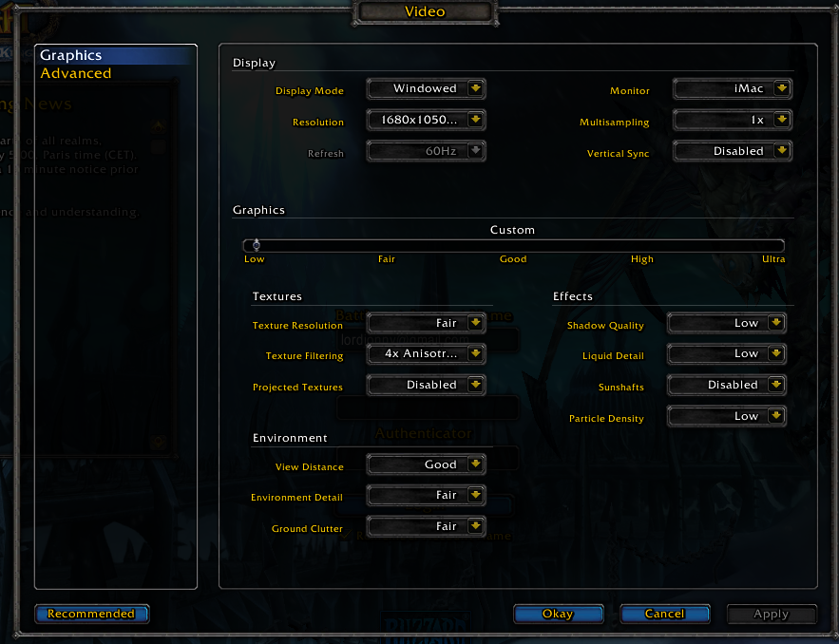Click Environment Detail arrow button
This screenshot has height=644, width=839.
475,495
